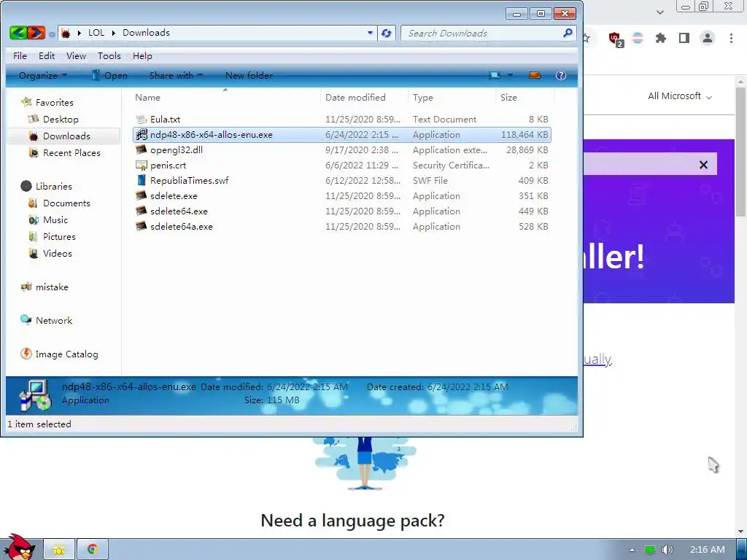Click the volume speaker tray icon
The height and width of the screenshot is (560, 747).
click(667, 550)
